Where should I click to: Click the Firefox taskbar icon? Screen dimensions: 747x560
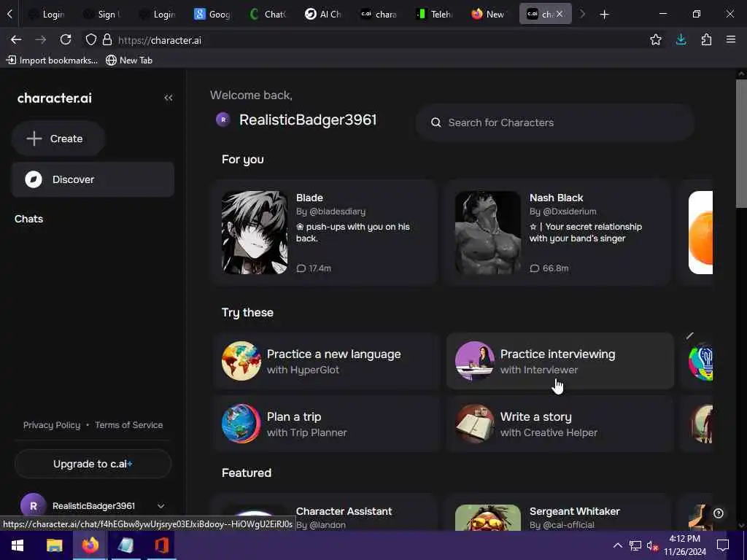(90, 545)
